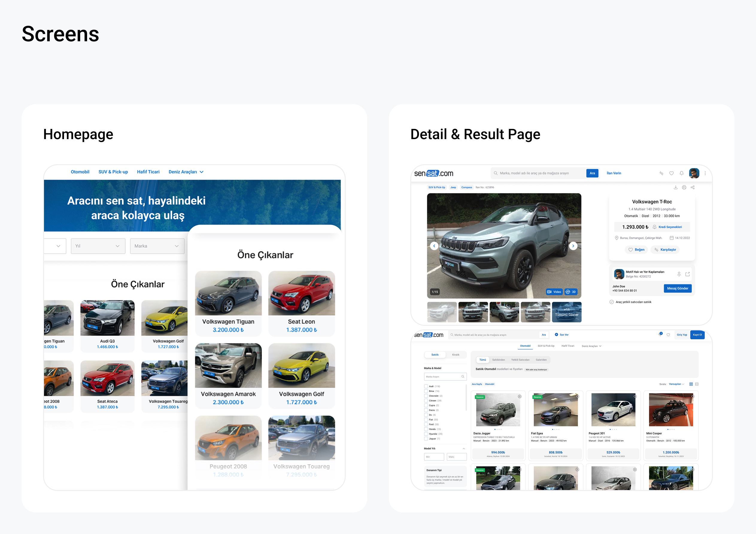Check the Dacia brand filter
The height and width of the screenshot is (534, 756).
(426, 410)
